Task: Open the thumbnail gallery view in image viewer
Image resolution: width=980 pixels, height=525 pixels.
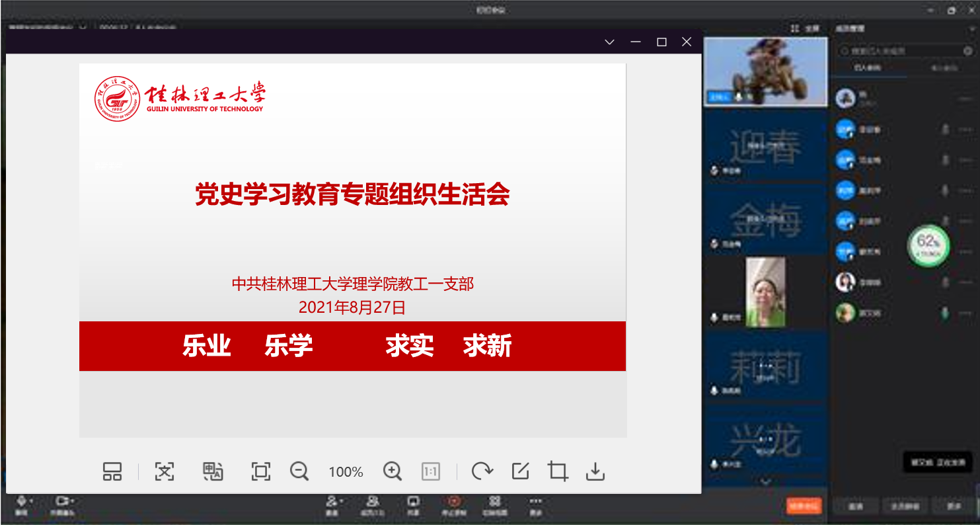Action: tap(112, 471)
